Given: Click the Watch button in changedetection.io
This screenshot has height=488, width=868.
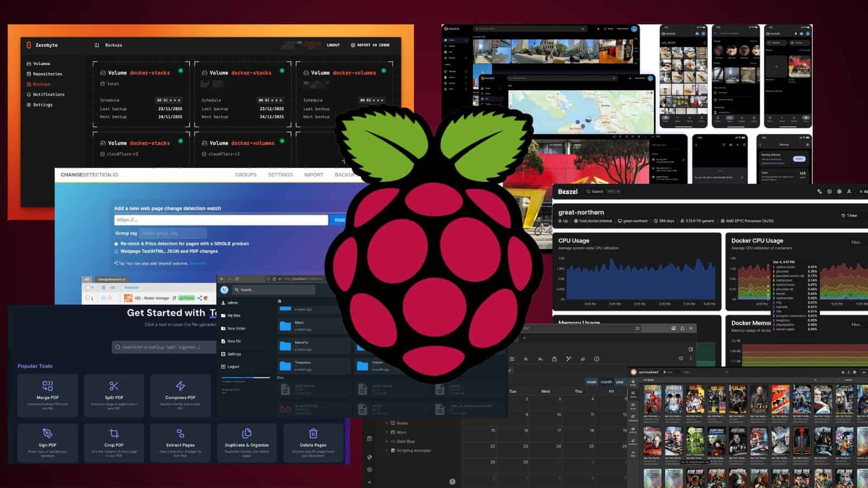Looking at the screenshot, I should (x=339, y=220).
